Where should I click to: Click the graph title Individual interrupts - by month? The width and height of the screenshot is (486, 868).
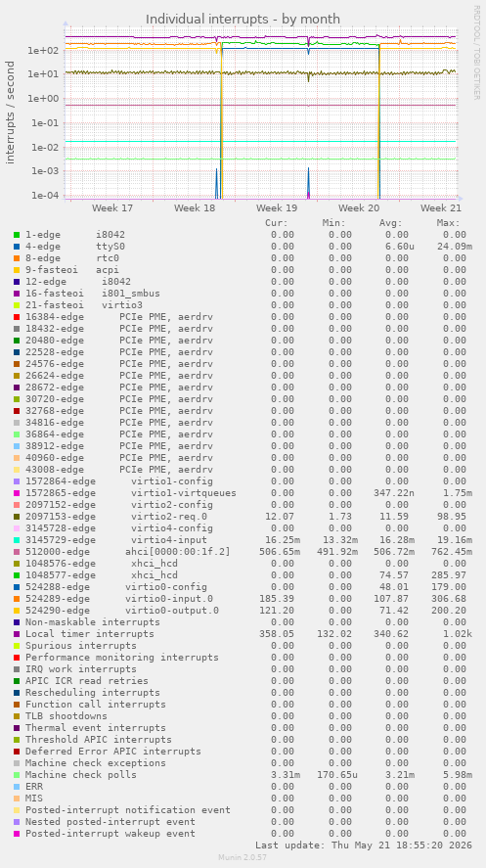(x=243, y=20)
